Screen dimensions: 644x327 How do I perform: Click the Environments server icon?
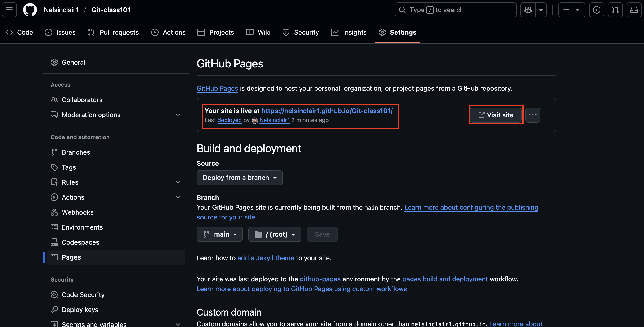pyautogui.click(x=54, y=227)
